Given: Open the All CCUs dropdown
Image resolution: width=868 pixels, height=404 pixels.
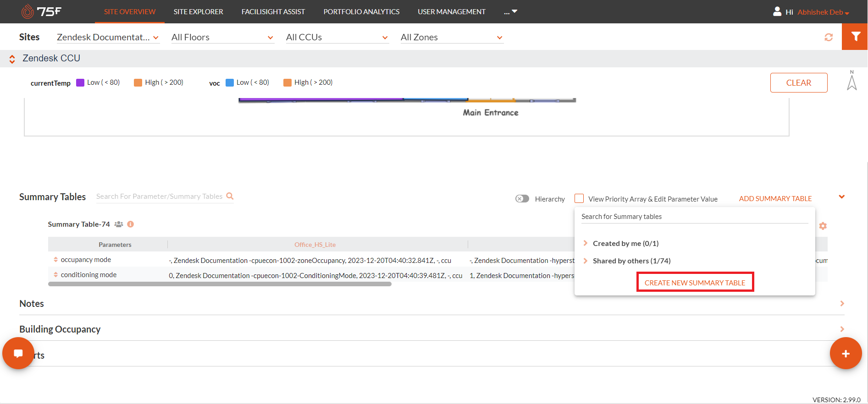Looking at the screenshot, I should tap(337, 38).
